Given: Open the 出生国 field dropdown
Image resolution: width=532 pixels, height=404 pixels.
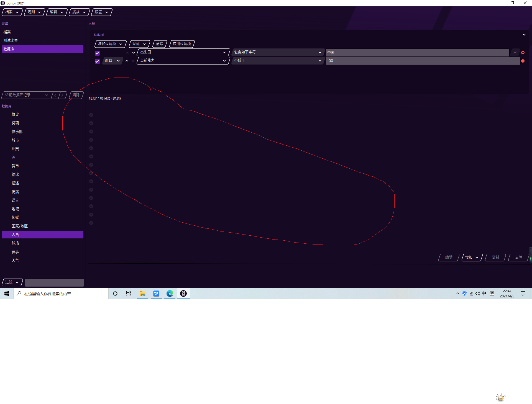Looking at the screenshot, I should [183, 52].
